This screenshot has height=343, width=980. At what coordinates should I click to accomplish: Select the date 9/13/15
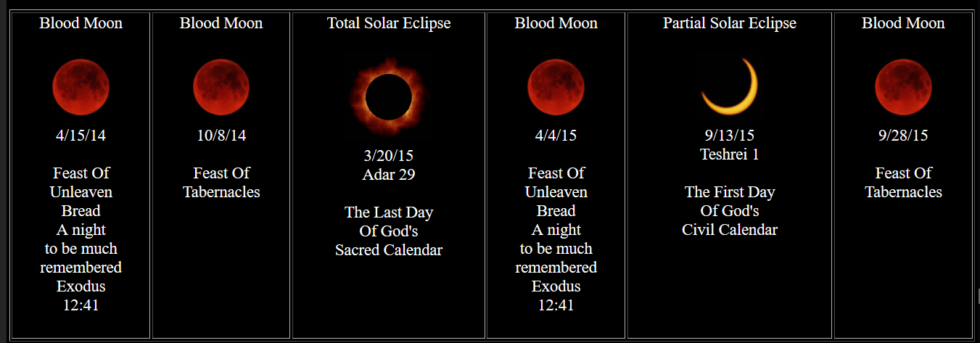tap(730, 136)
